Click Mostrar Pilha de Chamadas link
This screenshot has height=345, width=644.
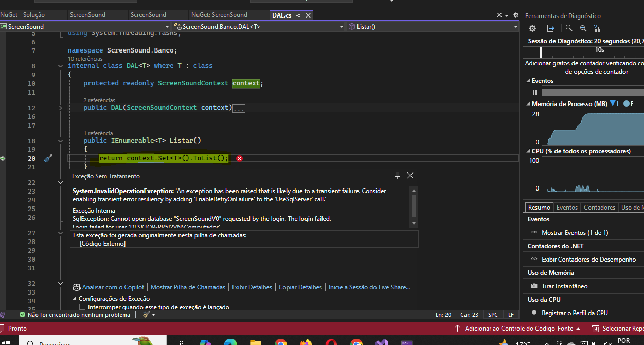188,287
